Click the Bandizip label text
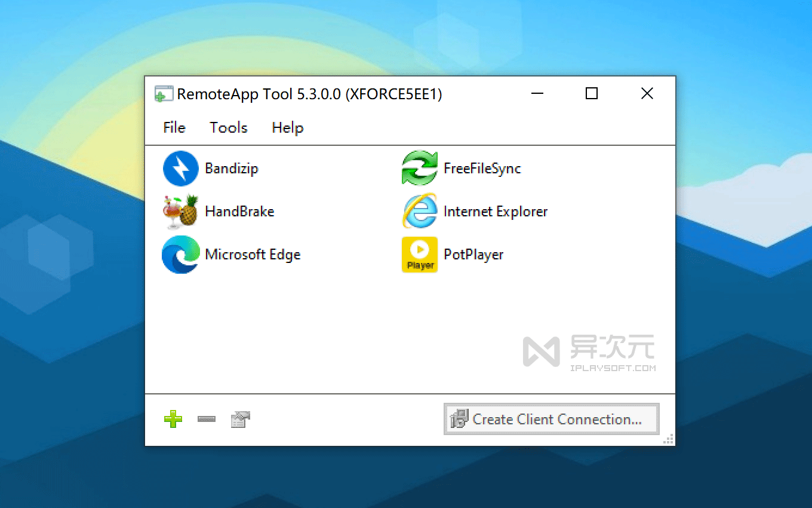The image size is (812, 508). (232, 169)
